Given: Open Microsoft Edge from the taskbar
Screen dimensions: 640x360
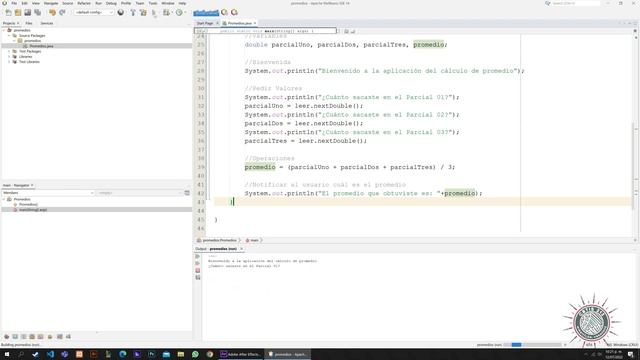Looking at the screenshot, I should tap(122, 354).
